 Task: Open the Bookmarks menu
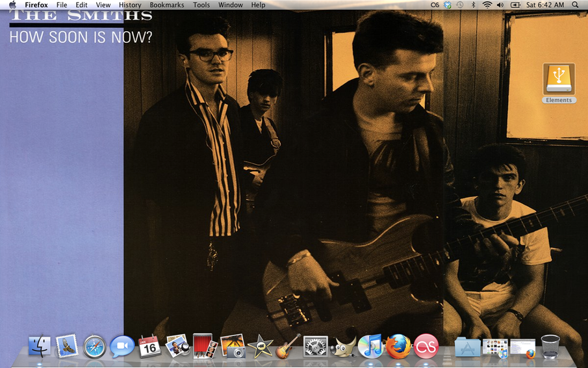[x=167, y=5]
